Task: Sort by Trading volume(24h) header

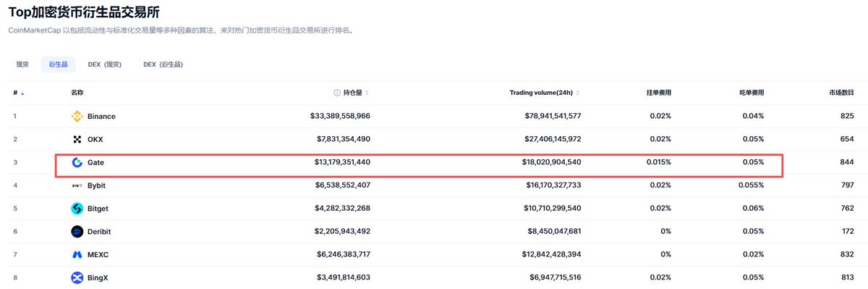Action: (x=545, y=93)
